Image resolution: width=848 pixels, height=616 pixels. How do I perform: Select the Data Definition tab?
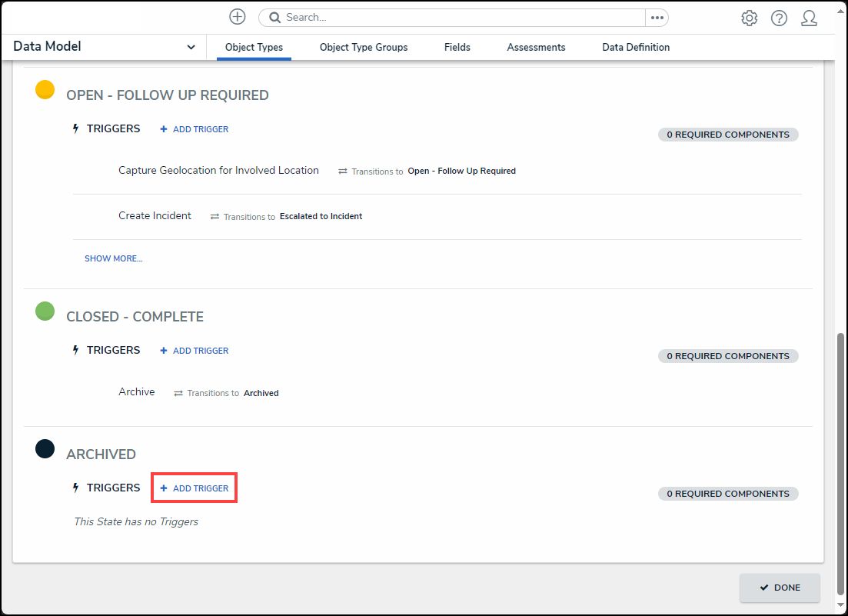pos(636,48)
